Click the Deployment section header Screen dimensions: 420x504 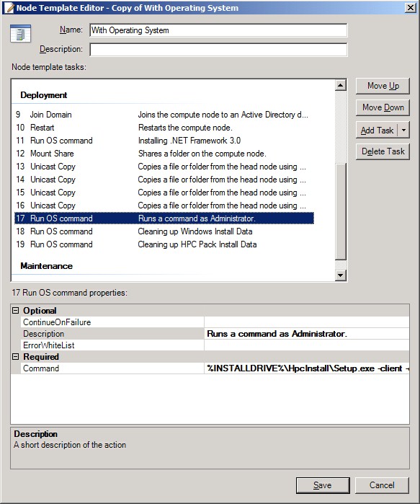tap(44, 95)
